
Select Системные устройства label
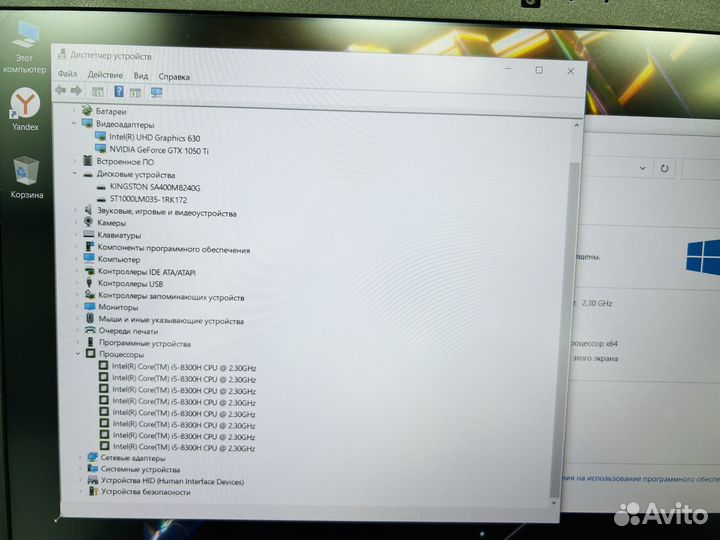point(141,469)
